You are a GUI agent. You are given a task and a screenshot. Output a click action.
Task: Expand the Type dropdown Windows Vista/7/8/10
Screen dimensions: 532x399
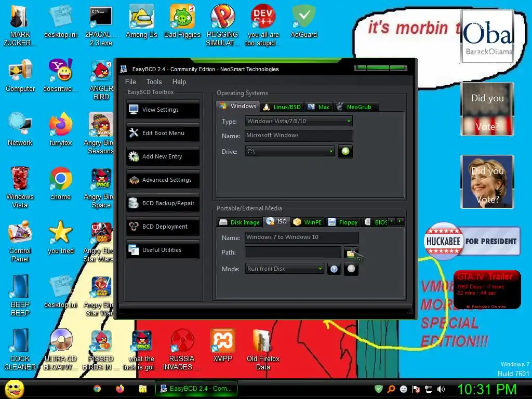point(299,121)
